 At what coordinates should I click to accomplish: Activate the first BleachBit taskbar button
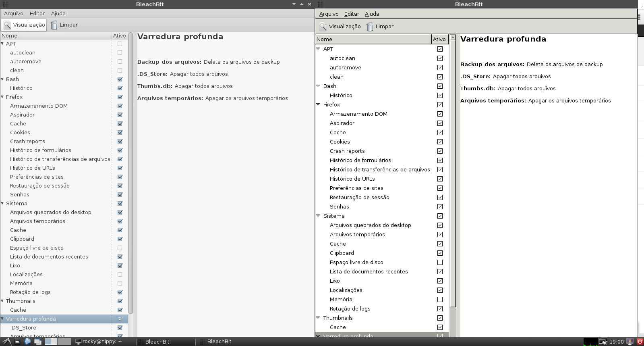click(x=166, y=342)
